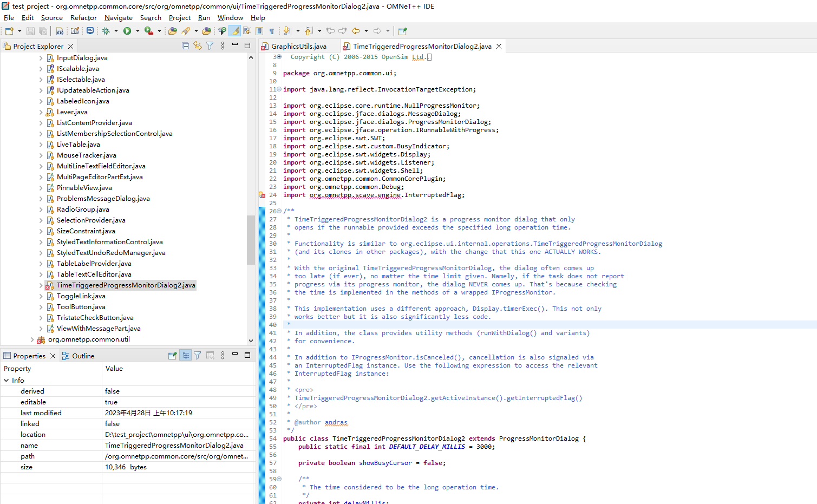
Task: Expand the org.omnetpp.common.util package
Action: 32,339
